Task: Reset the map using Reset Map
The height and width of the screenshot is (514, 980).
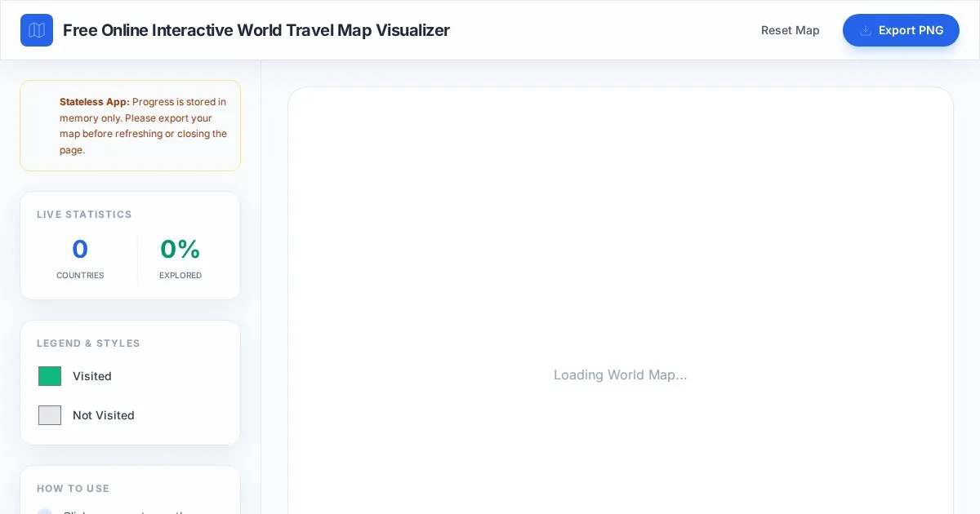Action: click(x=790, y=30)
